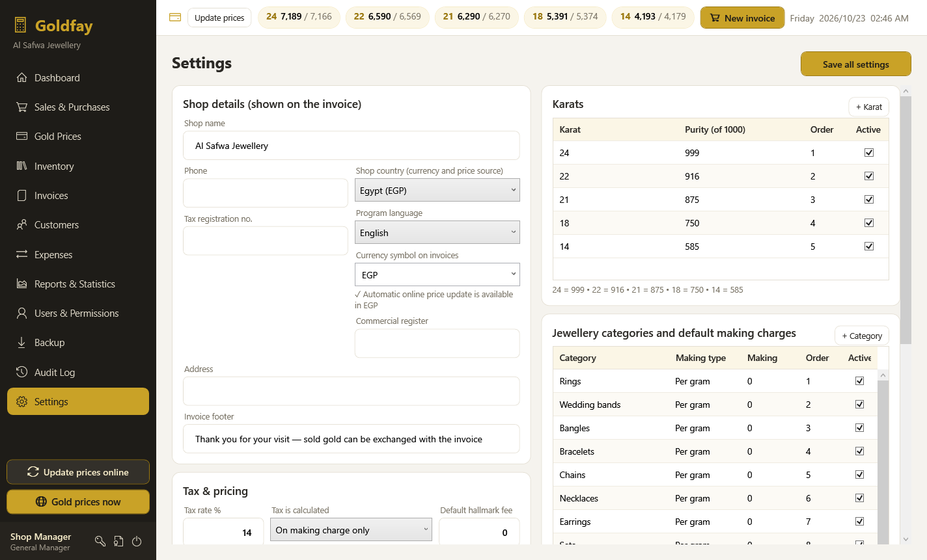Click the Audit Log history icon
Viewport: 927px width, 560px height.
click(x=22, y=373)
